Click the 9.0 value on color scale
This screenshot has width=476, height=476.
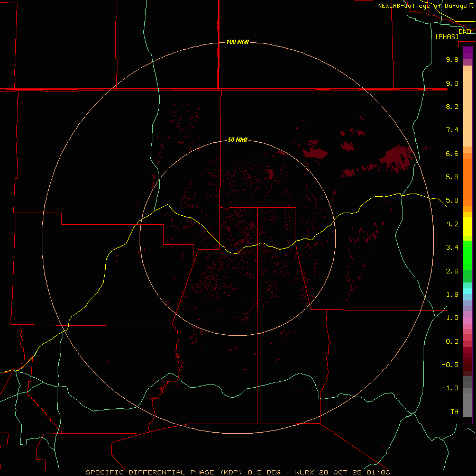click(x=452, y=83)
